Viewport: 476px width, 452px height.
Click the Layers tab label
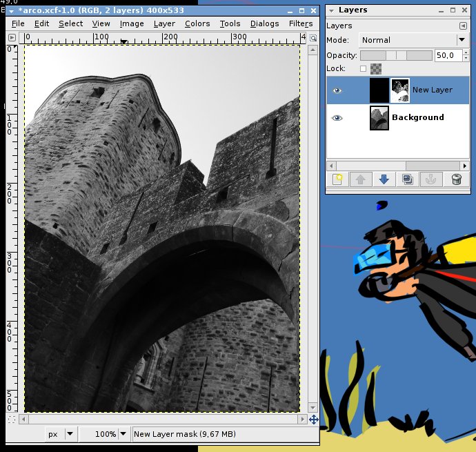339,26
